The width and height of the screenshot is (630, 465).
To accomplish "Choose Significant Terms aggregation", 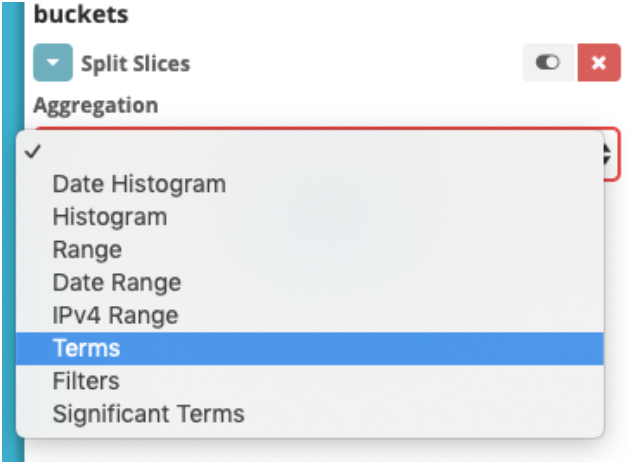I will tap(148, 413).
